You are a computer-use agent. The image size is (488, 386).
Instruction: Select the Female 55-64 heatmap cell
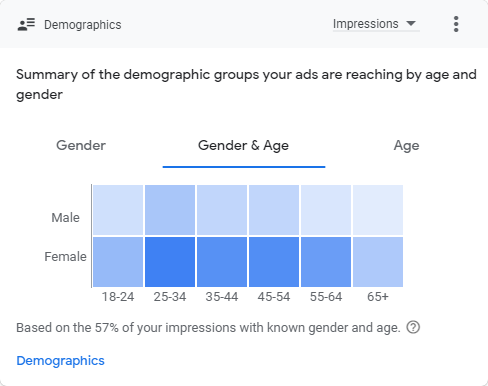(x=326, y=262)
